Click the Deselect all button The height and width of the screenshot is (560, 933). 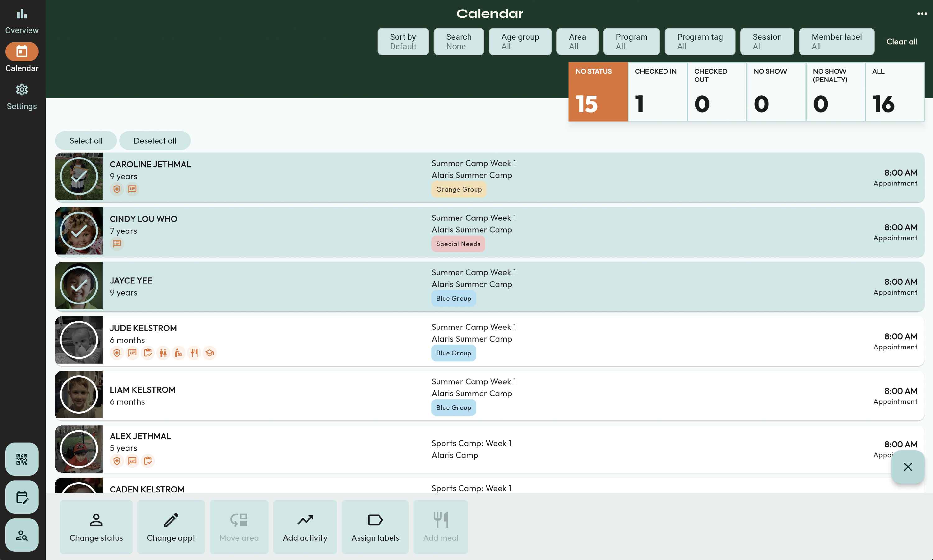[x=155, y=141]
